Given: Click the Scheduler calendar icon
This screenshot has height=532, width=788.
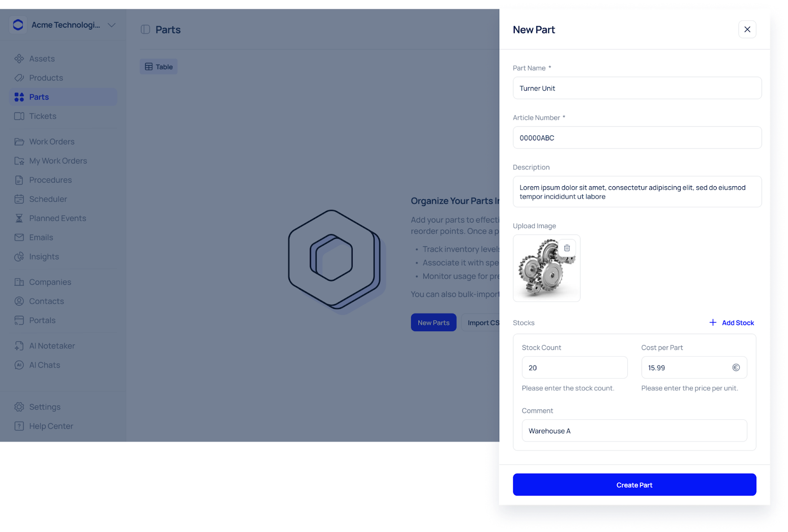Looking at the screenshot, I should tap(19, 199).
